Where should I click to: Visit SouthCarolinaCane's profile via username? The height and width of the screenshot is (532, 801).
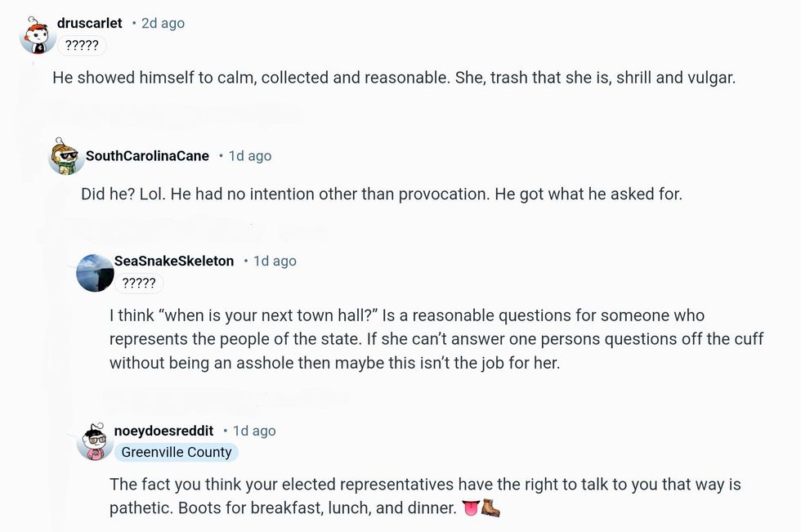pos(147,155)
